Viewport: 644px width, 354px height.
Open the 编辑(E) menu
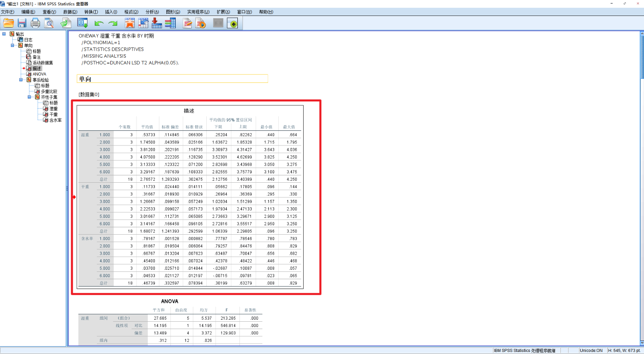click(28, 12)
